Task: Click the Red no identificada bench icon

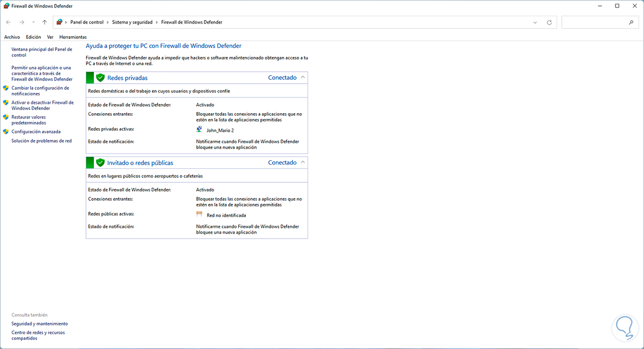Action: coord(200,214)
